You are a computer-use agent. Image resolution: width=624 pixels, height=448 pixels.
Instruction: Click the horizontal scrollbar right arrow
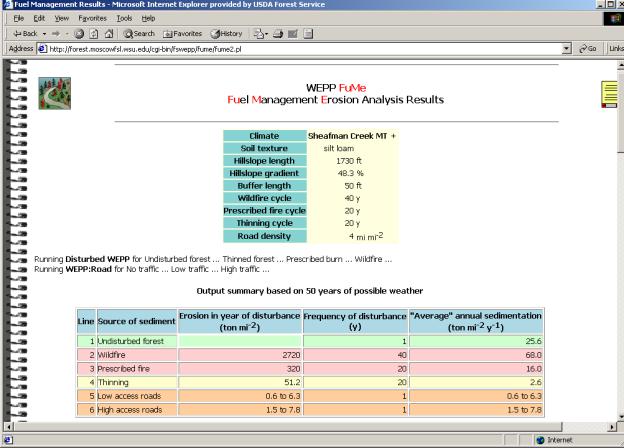[x=612, y=427]
